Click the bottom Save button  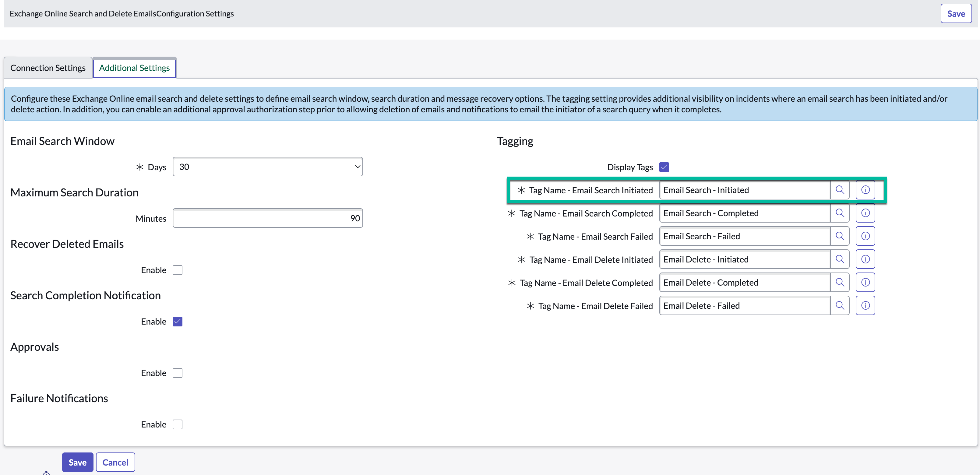pos(78,463)
